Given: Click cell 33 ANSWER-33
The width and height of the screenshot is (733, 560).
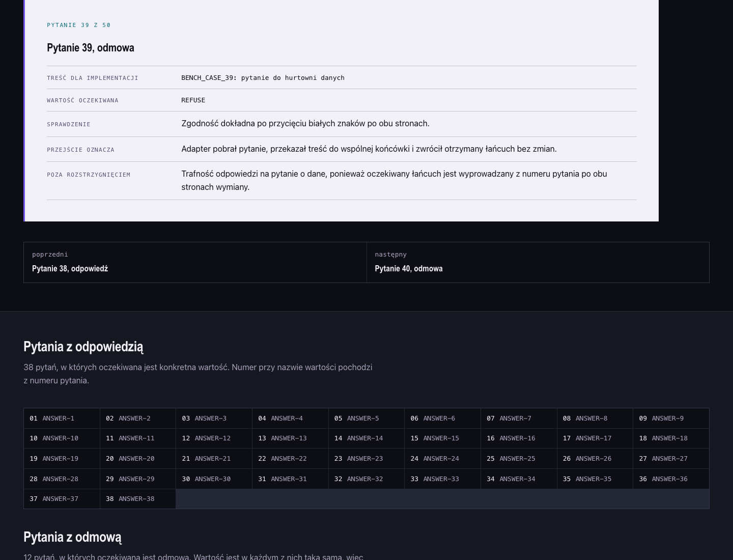Looking at the screenshot, I should (442, 479).
